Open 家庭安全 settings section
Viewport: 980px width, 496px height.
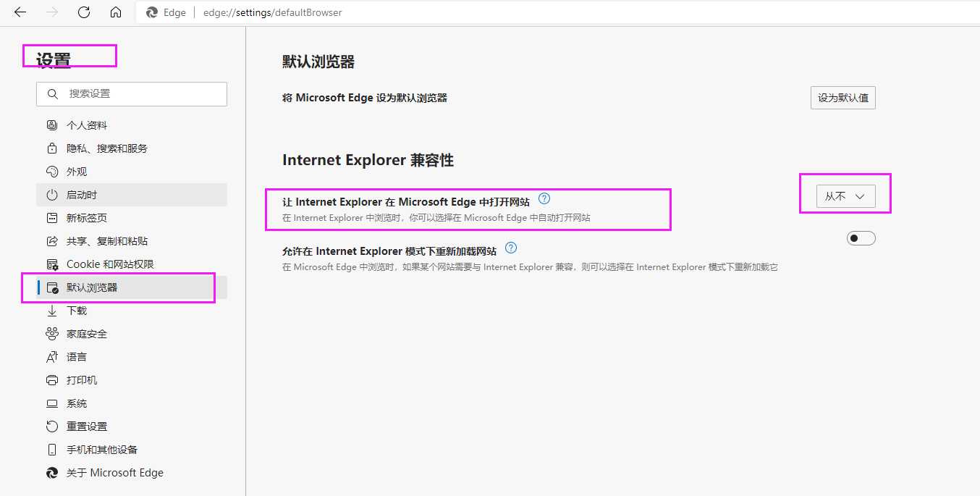(132, 334)
